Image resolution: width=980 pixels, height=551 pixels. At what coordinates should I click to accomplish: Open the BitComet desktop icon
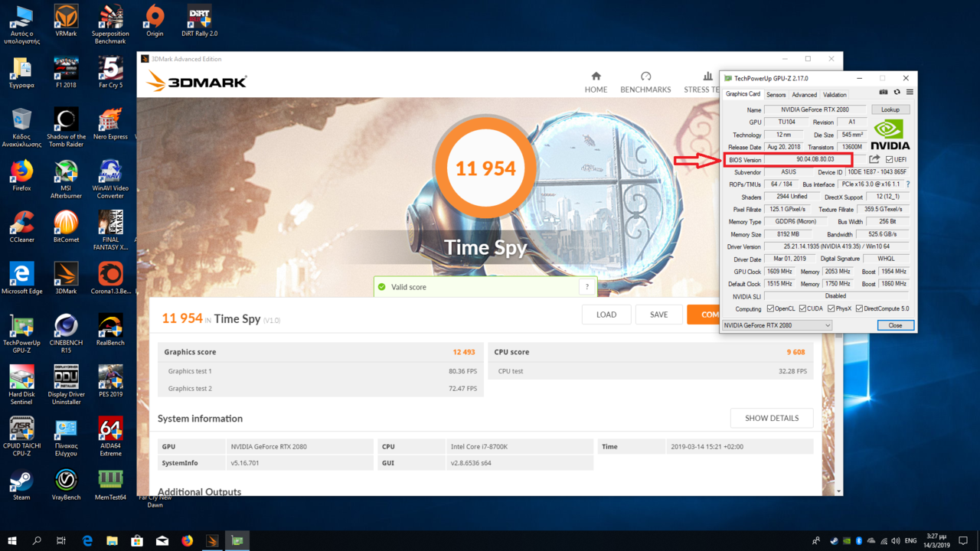66,227
